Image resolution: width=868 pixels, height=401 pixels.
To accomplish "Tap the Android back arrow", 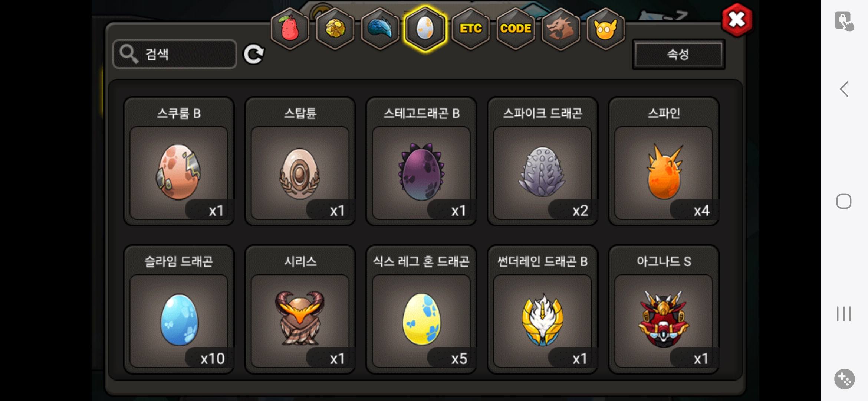I will pyautogui.click(x=844, y=89).
